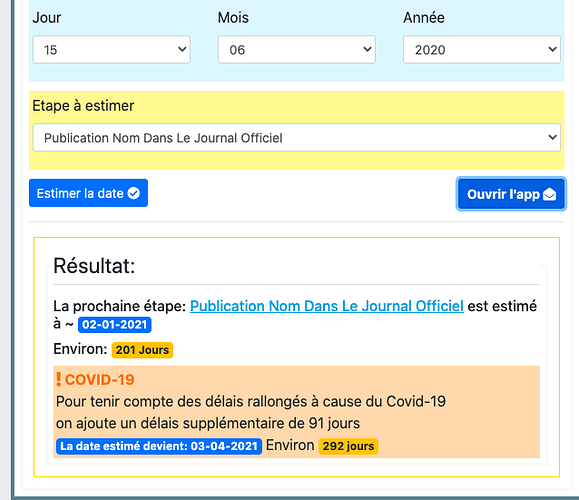This screenshot has height=500, width=579.
Task: Click the Jour label
Action: 47,18
